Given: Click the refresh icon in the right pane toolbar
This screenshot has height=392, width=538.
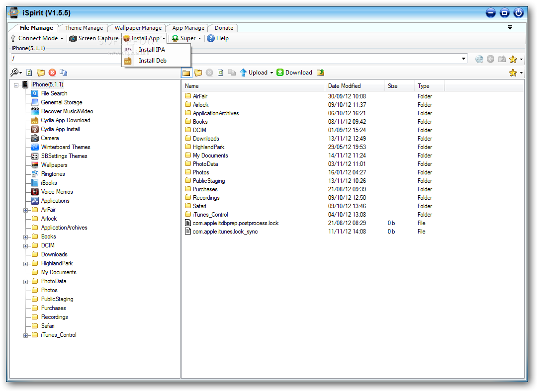Looking at the screenshot, I should (221, 73).
